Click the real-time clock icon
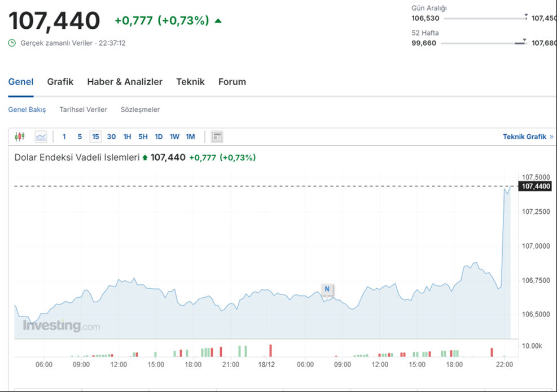The image size is (557, 392). [x=11, y=43]
